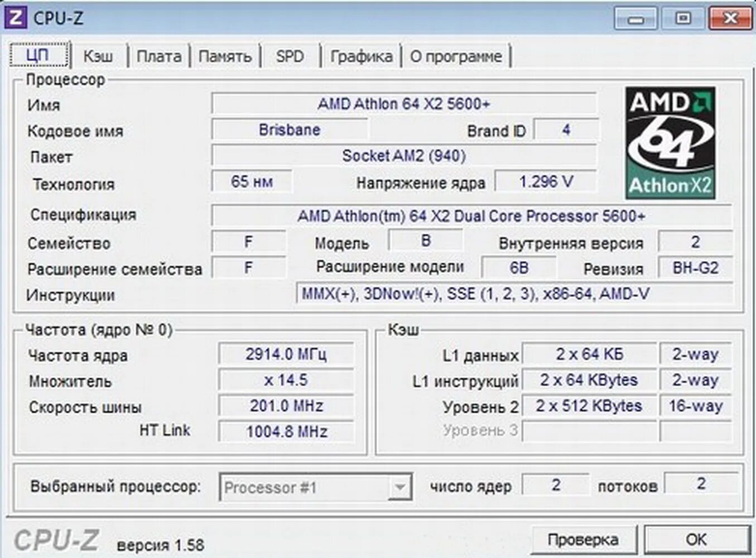This screenshot has height=558, width=756.
Task: Click the Скорость шины label
Action: coord(85,407)
